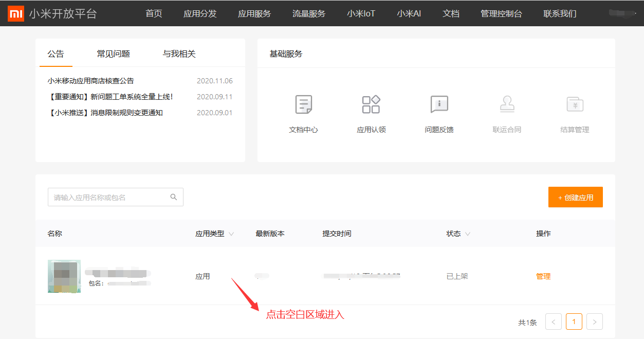Click the 管理 link in app row
This screenshot has width=644, height=339.
(x=543, y=276)
